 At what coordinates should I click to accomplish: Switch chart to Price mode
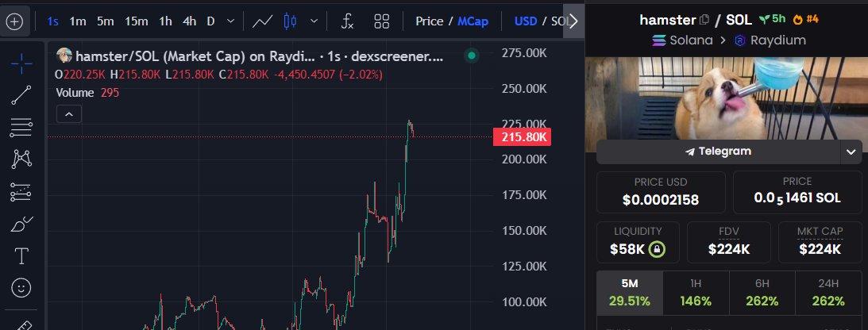tap(430, 21)
